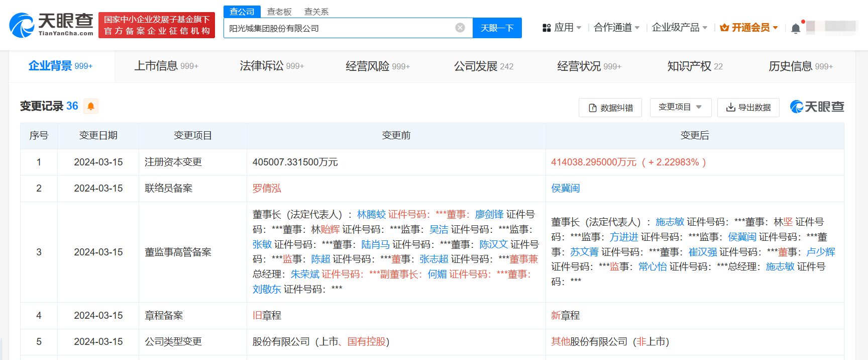The image size is (868, 360).
Task: Switch to 查关系 search tab
Action: [316, 12]
